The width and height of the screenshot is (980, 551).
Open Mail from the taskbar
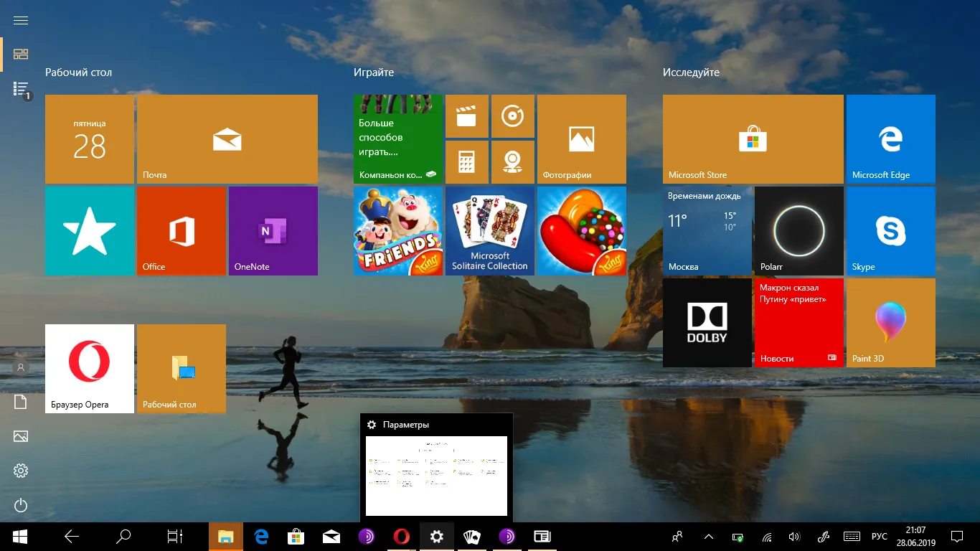click(x=331, y=537)
